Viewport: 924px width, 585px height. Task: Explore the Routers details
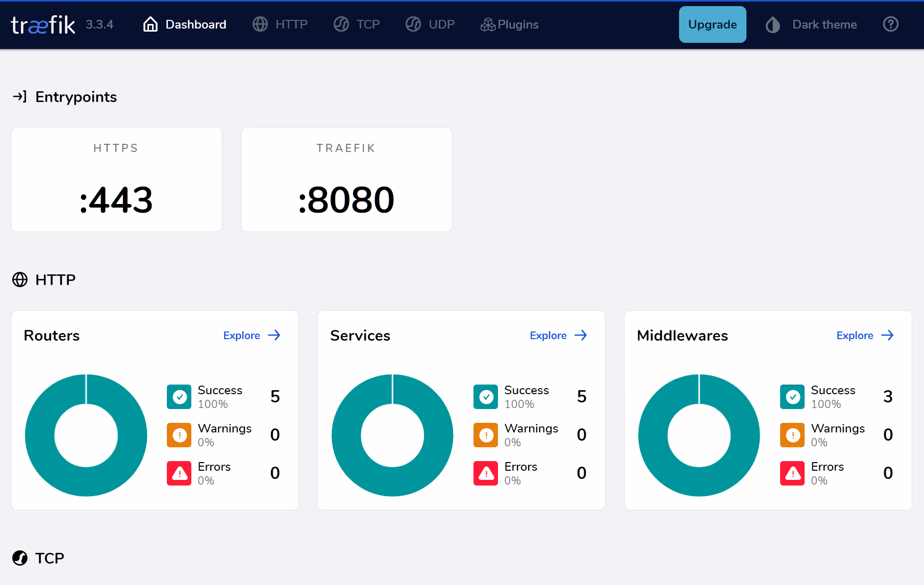coord(252,336)
